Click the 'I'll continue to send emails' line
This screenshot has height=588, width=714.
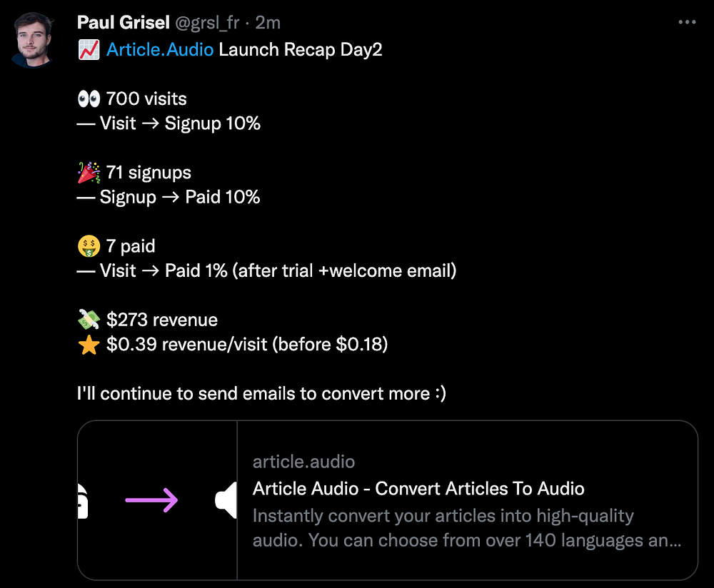click(x=261, y=393)
